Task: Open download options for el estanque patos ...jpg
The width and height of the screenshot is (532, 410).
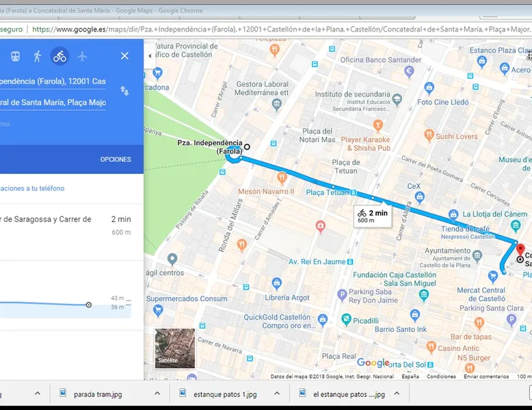Action: coord(397,394)
